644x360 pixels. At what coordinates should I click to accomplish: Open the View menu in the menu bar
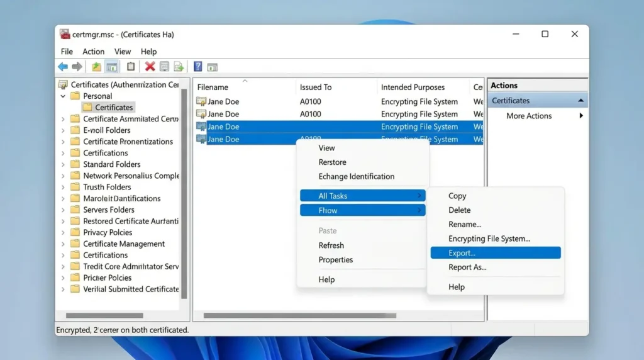[123, 52]
